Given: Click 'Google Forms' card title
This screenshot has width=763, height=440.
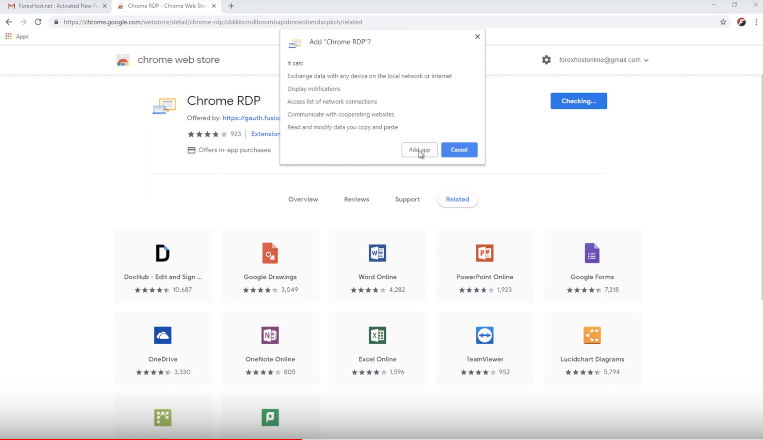Looking at the screenshot, I should pos(592,277).
